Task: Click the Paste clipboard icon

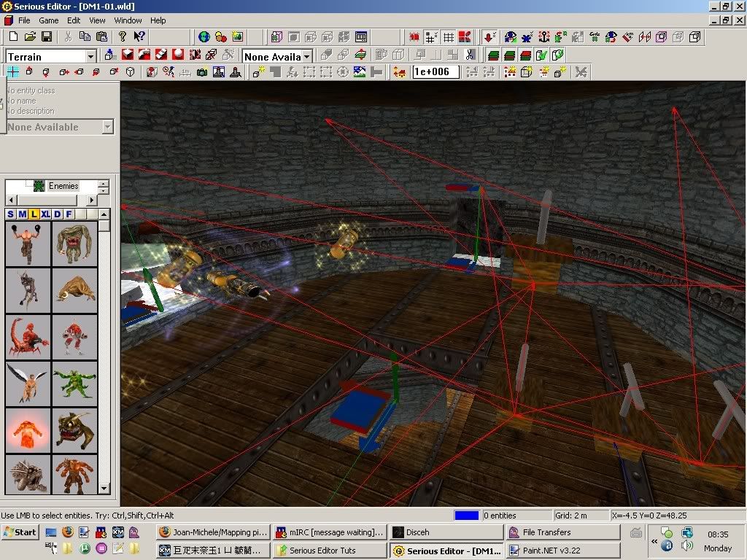Action: tap(101, 36)
